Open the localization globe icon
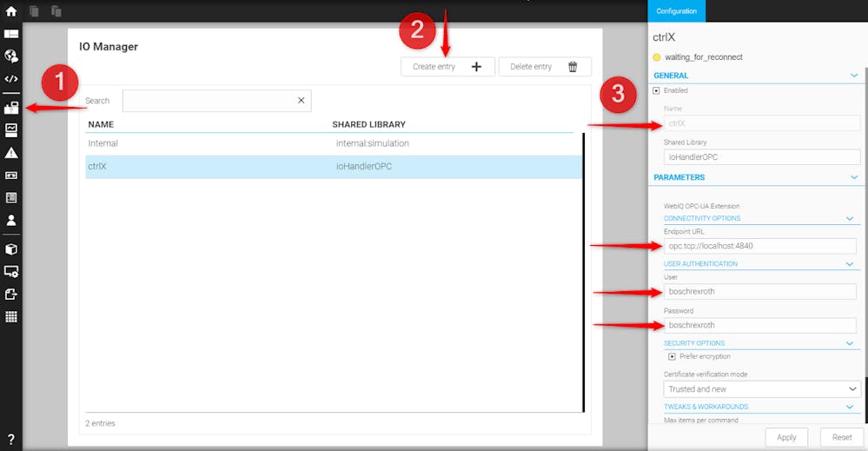Screen dimensions: 868x451 [x=11, y=56]
